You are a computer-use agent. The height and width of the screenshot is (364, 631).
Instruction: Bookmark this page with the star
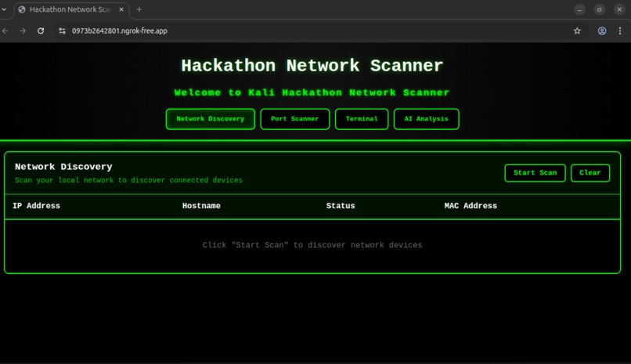tap(577, 31)
